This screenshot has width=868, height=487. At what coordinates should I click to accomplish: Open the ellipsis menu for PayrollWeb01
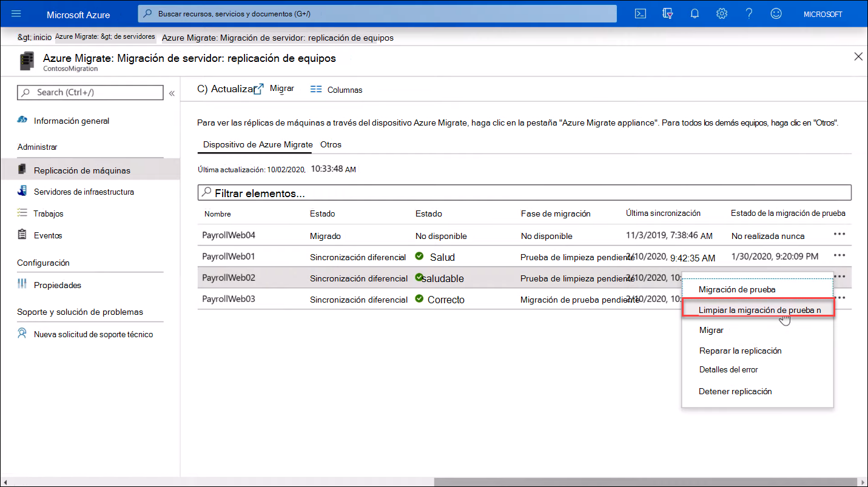839,255
